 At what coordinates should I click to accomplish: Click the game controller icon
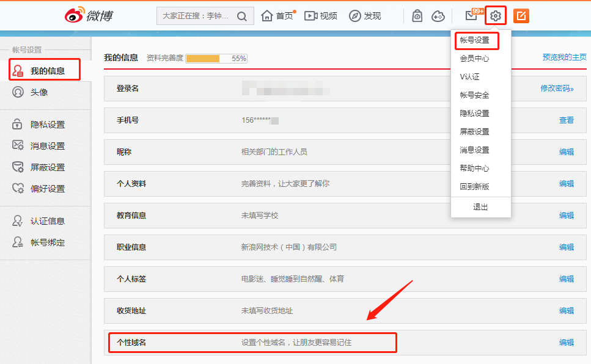pyautogui.click(x=438, y=16)
